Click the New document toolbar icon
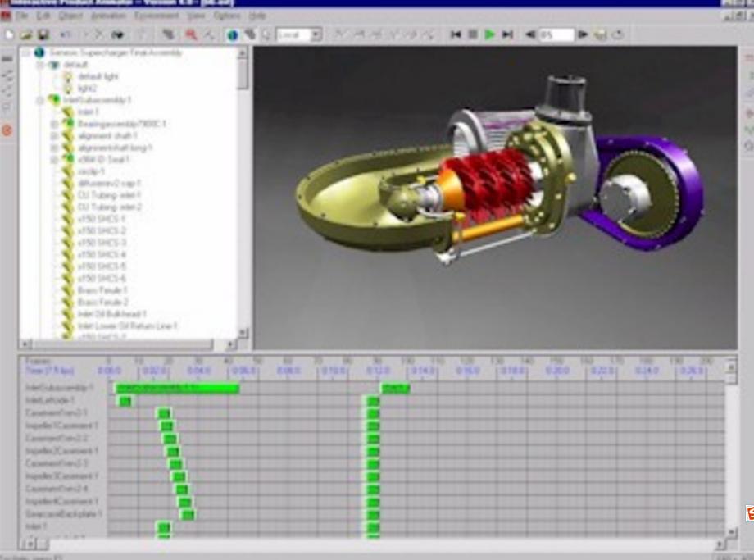The image size is (754, 560). click(x=9, y=34)
